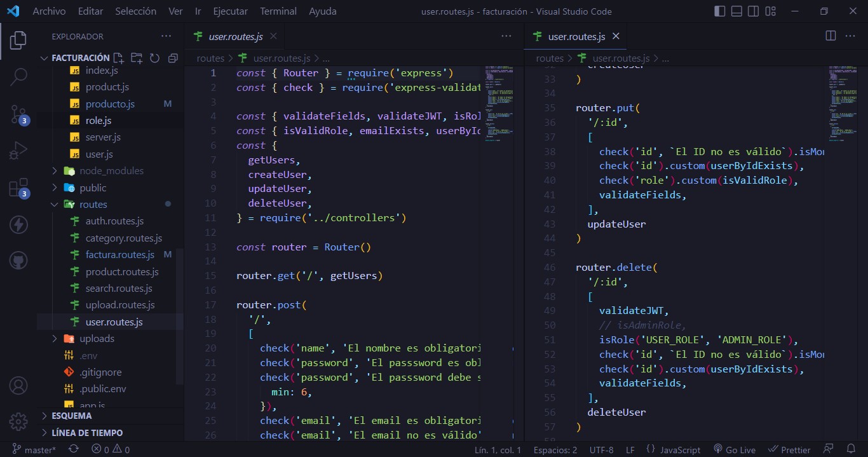This screenshot has height=457, width=868.
Task: Open the feedback icon in status bar
Action: (x=828, y=449)
